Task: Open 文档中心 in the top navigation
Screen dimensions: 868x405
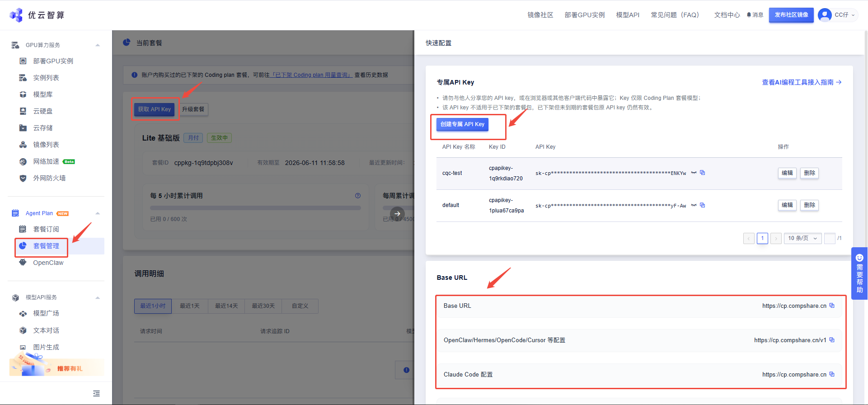Action: tap(727, 15)
